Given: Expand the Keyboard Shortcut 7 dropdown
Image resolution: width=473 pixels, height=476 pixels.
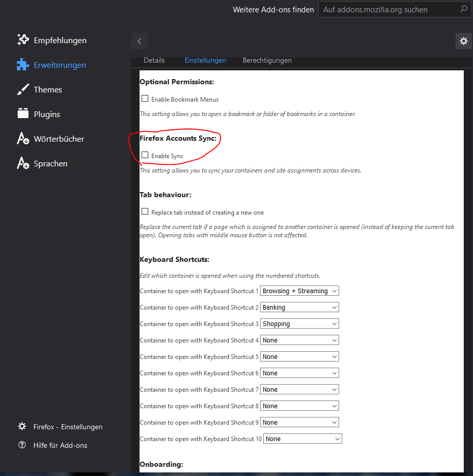Looking at the screenshot, I should 300,389.
